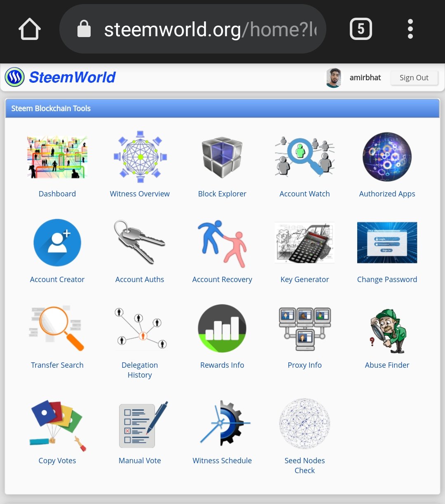Open the Delegation History node graph icon
445x504 pixels.
pos(140,328)
